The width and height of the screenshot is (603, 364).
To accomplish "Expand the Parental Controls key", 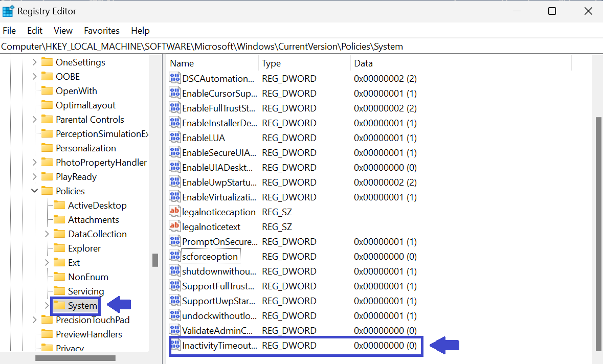I will pos(35,120).
